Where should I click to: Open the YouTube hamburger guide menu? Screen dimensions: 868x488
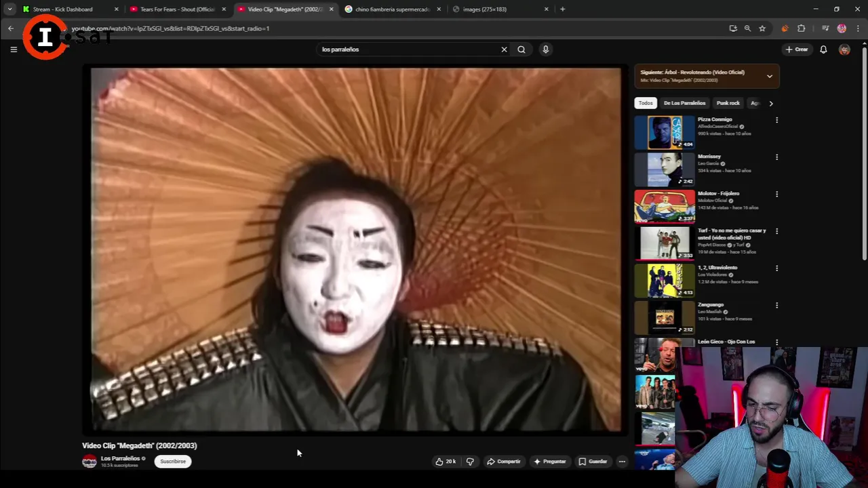coord(14,49)
